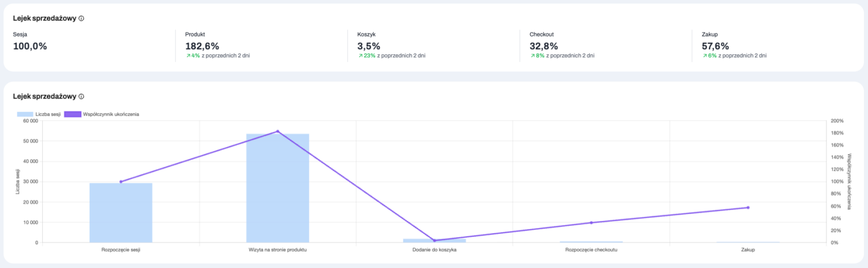
Task: Click the Zakup 57,6% metric value
Action: point(716,46)
